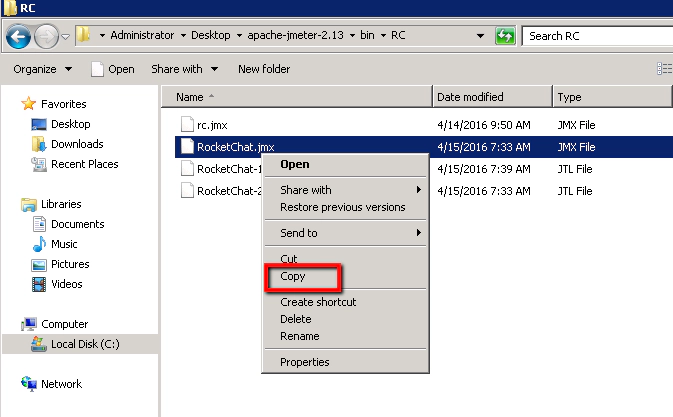
Task: Open Desktop under Favorites
Action: pos(70,124)
